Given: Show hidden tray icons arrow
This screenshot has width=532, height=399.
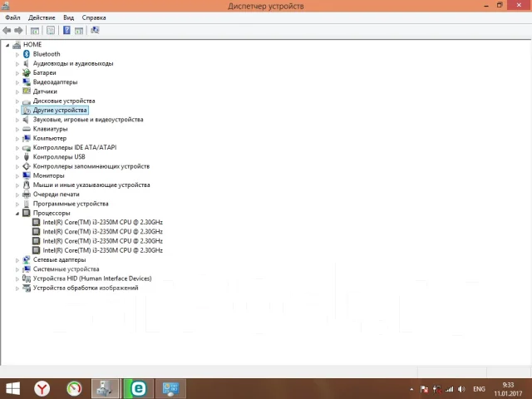Looking at the screenshot, I should [411, 389].
